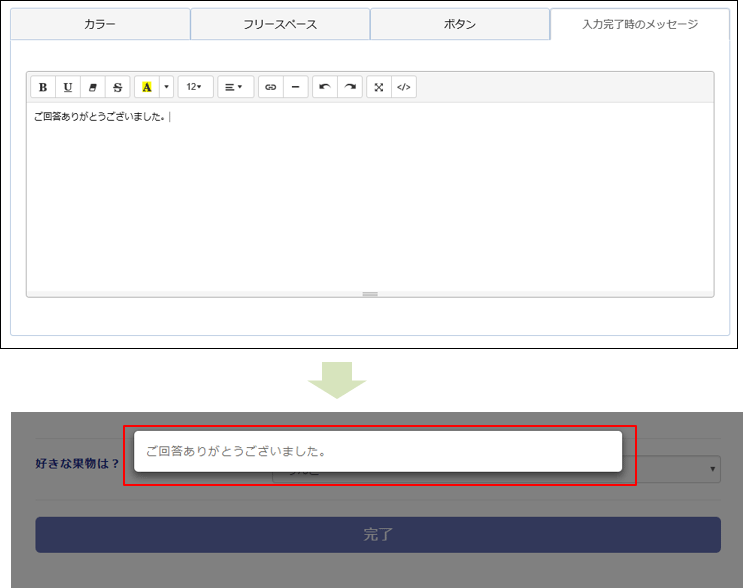Apply the yellow highlight color A
This screenshot has height=588, width=743.
(147, 87)
